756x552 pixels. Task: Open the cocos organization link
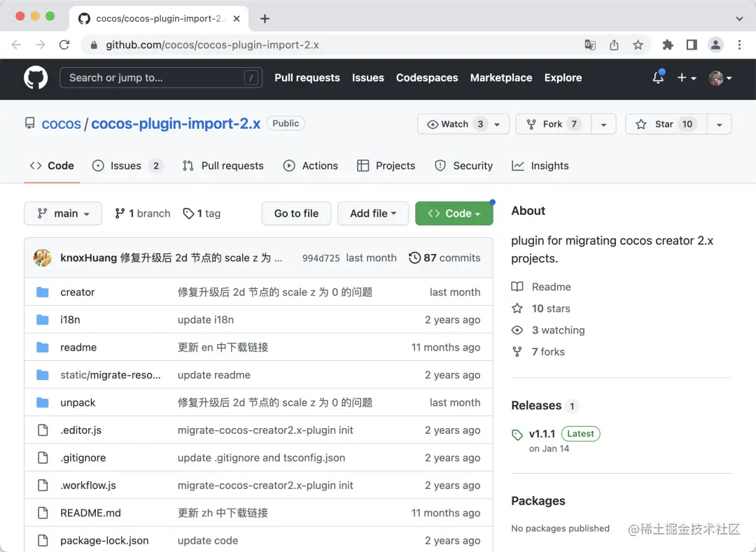point(61,124)
